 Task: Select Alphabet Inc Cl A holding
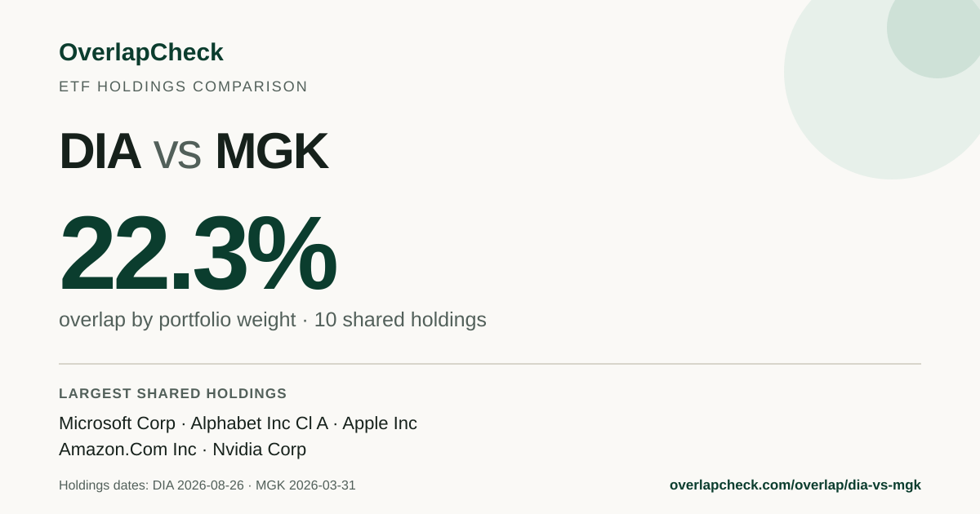point(259,423)
